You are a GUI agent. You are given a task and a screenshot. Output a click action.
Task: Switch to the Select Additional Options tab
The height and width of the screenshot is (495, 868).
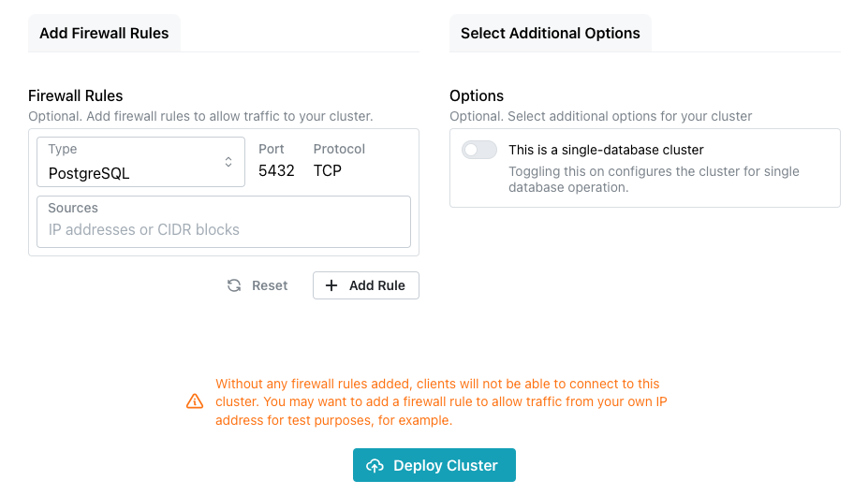551,33
